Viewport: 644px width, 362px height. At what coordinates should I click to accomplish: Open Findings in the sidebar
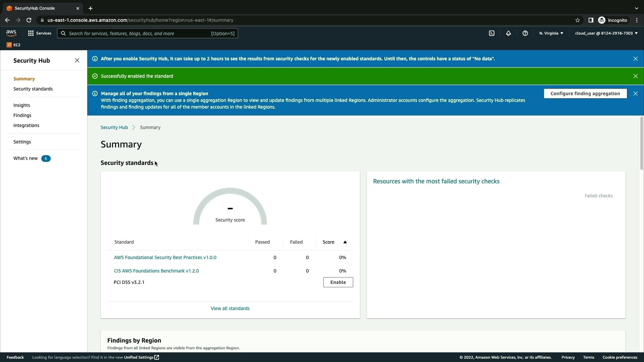point(22,115)
